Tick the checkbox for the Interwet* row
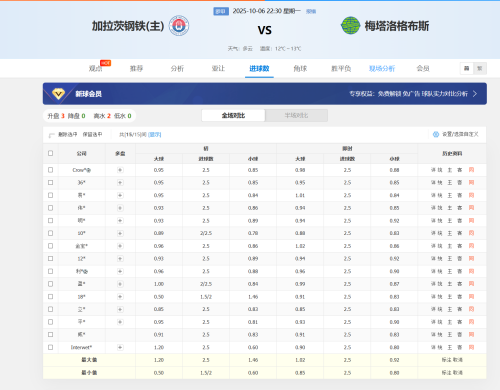Image resolution: width=500 pixels, height=390 pixels. [x=50, y=347]
